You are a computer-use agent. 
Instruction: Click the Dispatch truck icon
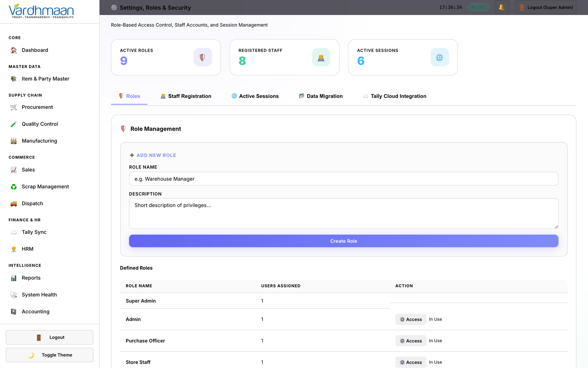[x=14, y=204]
